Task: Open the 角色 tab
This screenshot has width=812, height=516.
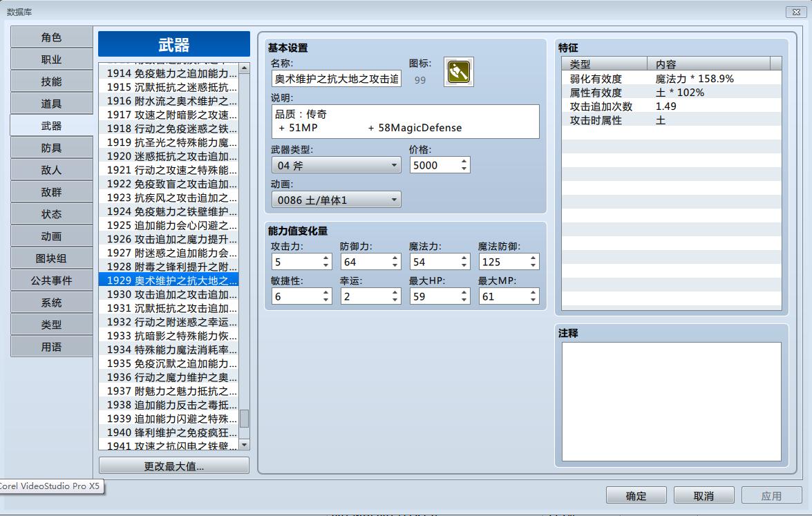Action: click(x=51, y=37)
